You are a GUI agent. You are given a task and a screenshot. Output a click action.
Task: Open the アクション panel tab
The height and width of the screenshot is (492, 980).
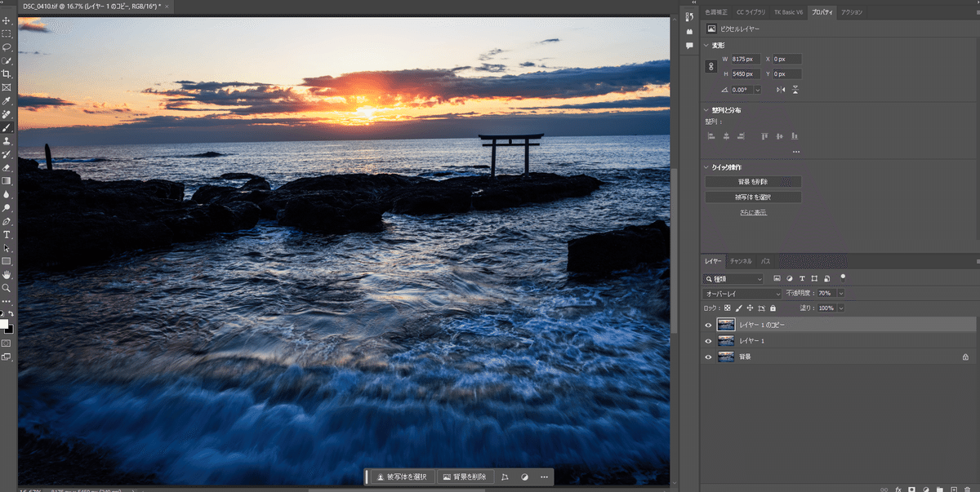pyautogui.click(x=851, y=12)
